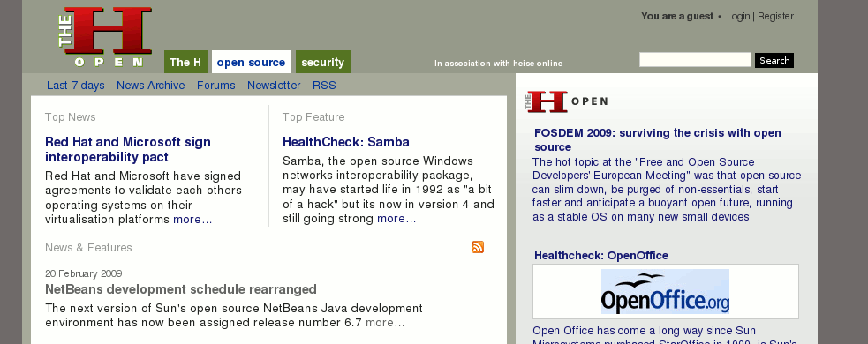This screenshot has width=868, height=344.
Task: Open FOSDEM 2009 surviving the crisis headline
Action: [658, 140]
